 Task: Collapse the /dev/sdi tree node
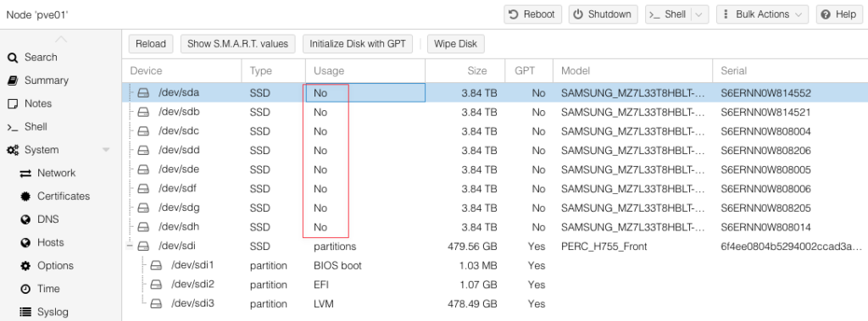coord(130,246)
